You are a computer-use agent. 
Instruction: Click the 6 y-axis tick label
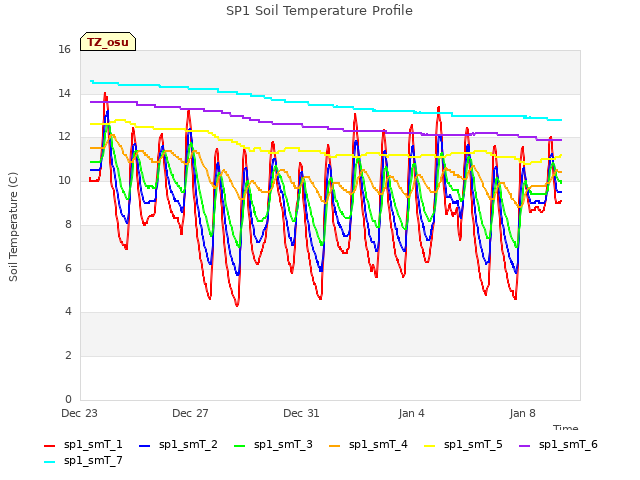68,268
